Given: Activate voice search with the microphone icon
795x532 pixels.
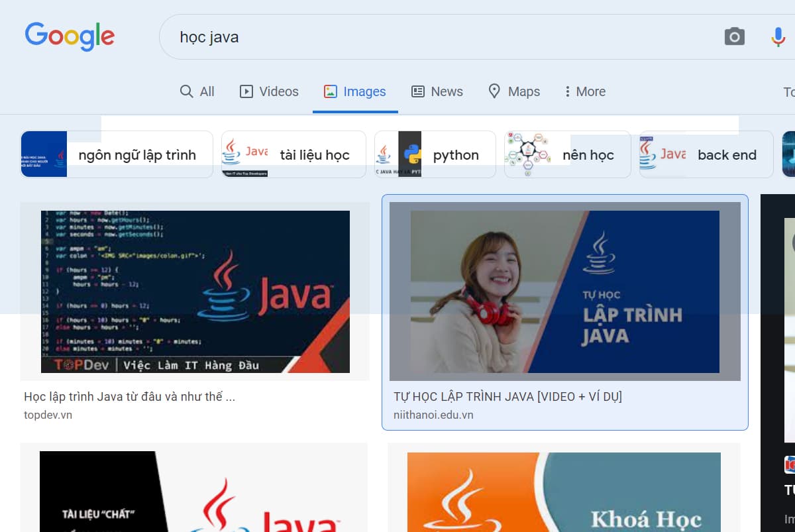Looking at the screenshot, I should pyautogui.click(x=777, y=38).
